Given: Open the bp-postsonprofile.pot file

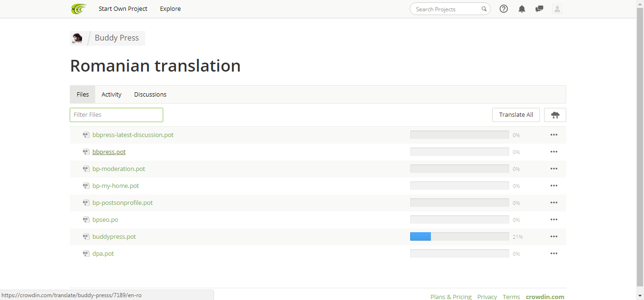Looking at the screenshot, I should pyautogui.click(x=123, y=203).
